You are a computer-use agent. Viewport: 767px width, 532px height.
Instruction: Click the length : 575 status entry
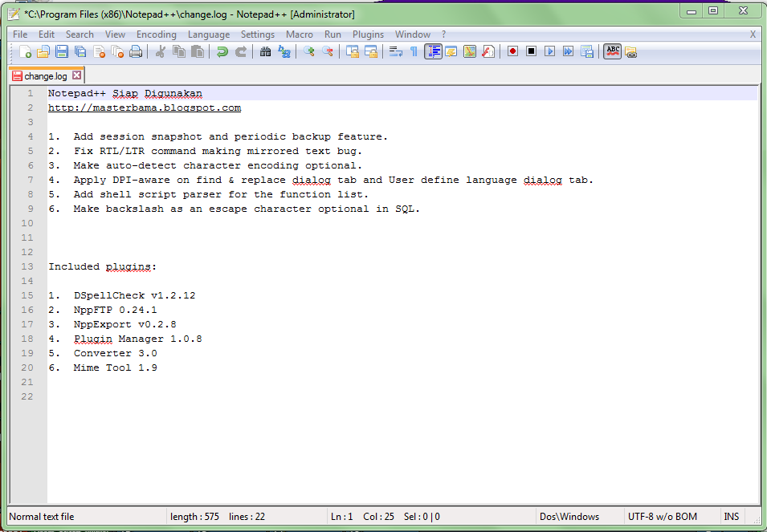pyautogui.click(x=194, y=517)
